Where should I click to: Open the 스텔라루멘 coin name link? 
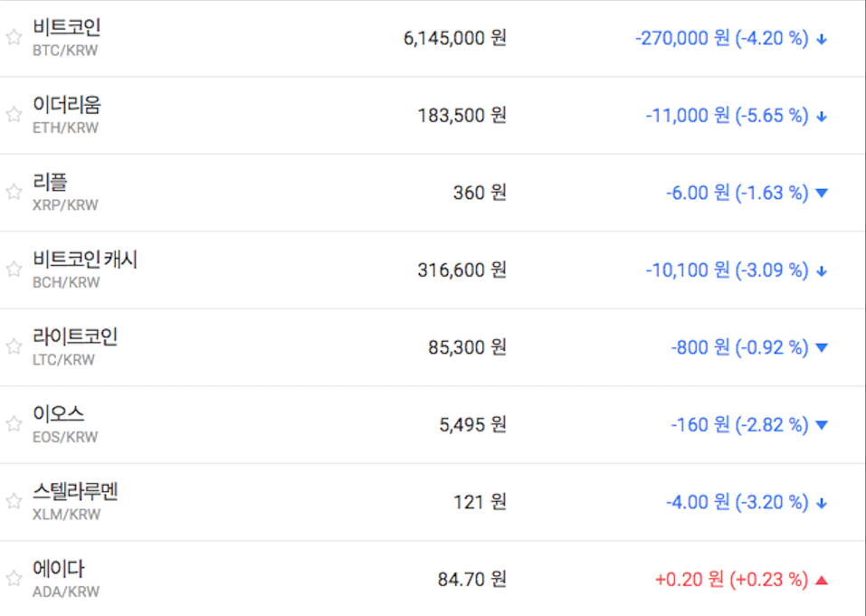75,492
